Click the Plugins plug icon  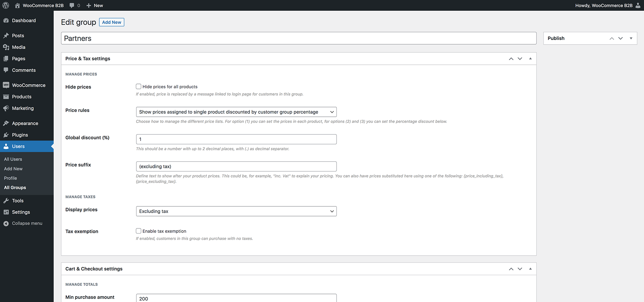(6, 135)
